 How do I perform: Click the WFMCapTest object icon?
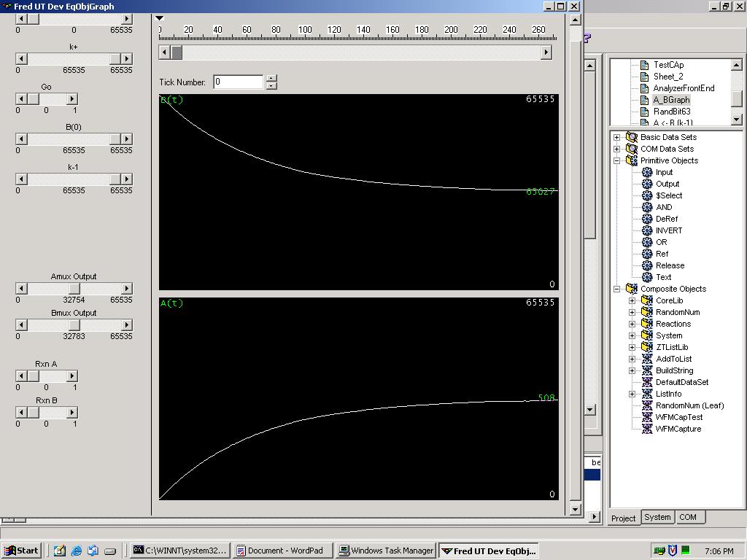coord(647,417)
